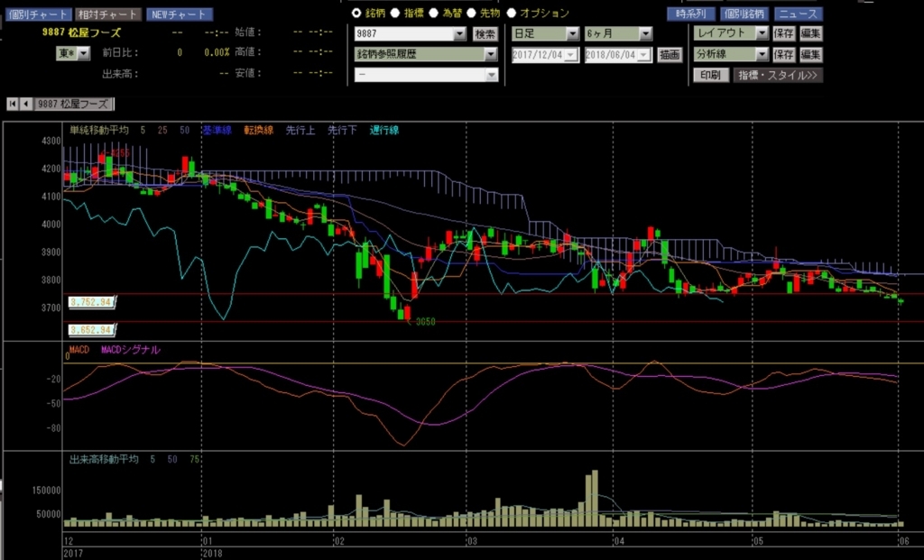
Task: Go to previous chart with left arrow icon
Action: (26, 105)
